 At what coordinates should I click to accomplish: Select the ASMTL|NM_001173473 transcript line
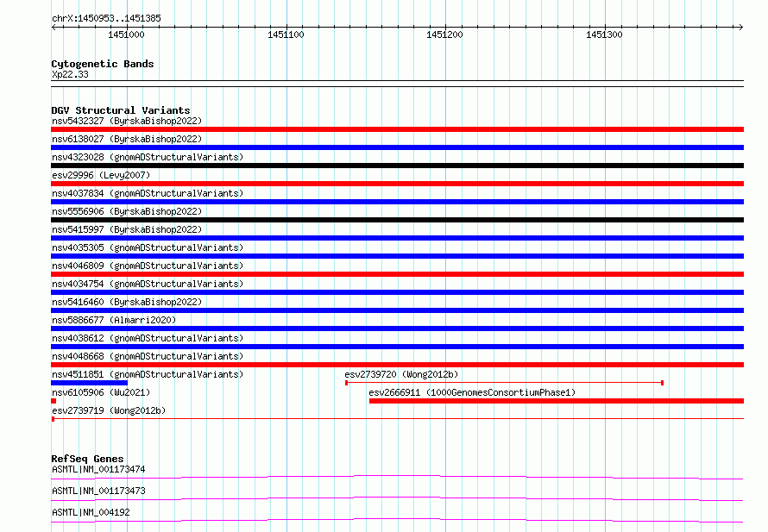pyautogui.click(x=397, y=498)
